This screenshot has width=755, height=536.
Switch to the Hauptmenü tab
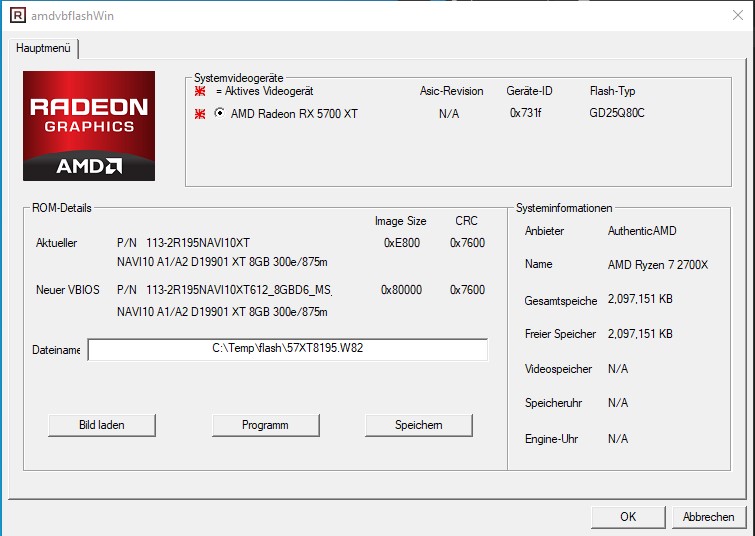43,48
